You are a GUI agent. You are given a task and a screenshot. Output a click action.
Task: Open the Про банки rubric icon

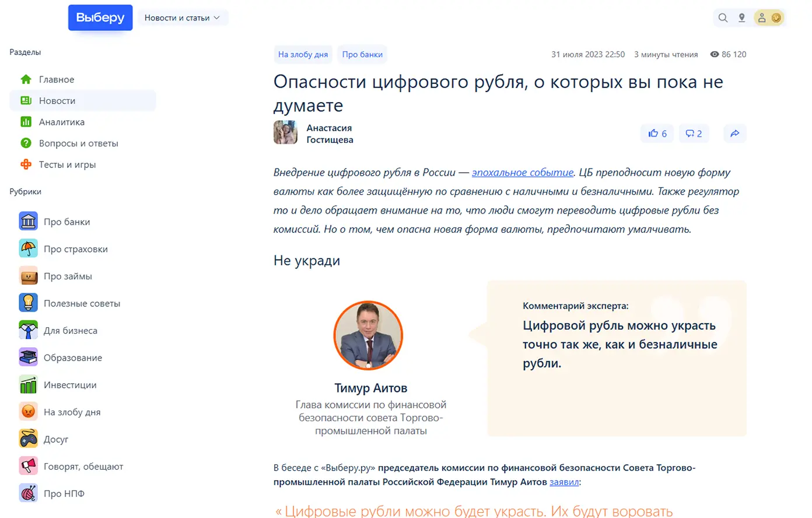click(28, 222)
